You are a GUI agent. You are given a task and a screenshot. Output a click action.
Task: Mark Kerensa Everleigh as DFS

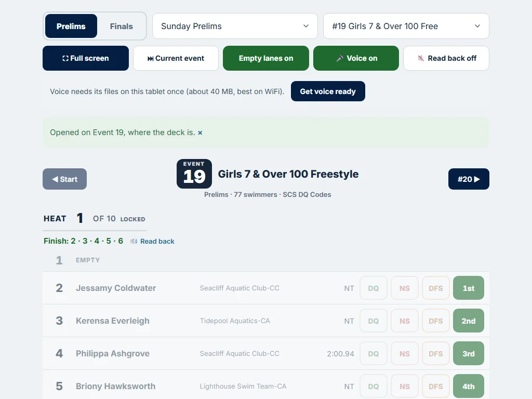click(436, 321)
